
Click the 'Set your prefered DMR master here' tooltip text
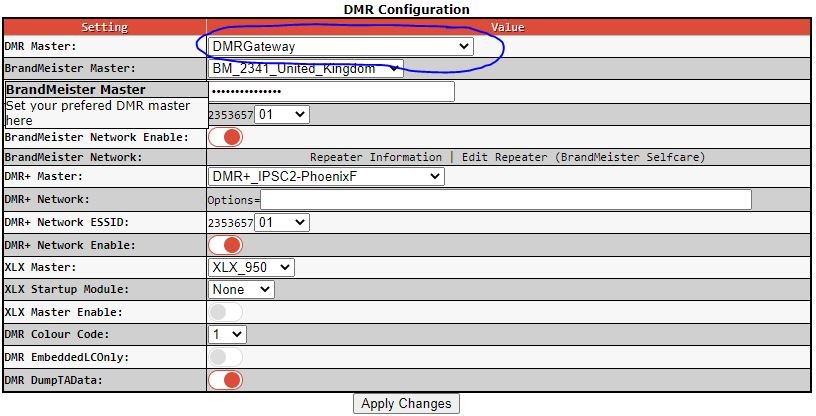click(x=98, y=113)
